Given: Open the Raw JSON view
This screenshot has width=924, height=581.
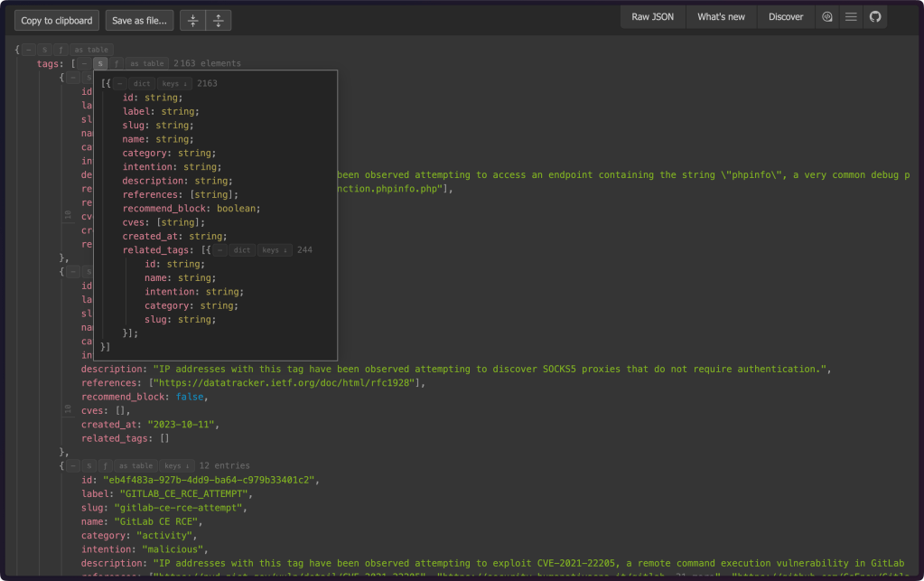Looking at the screenshot, I should (x=652, y=17).
